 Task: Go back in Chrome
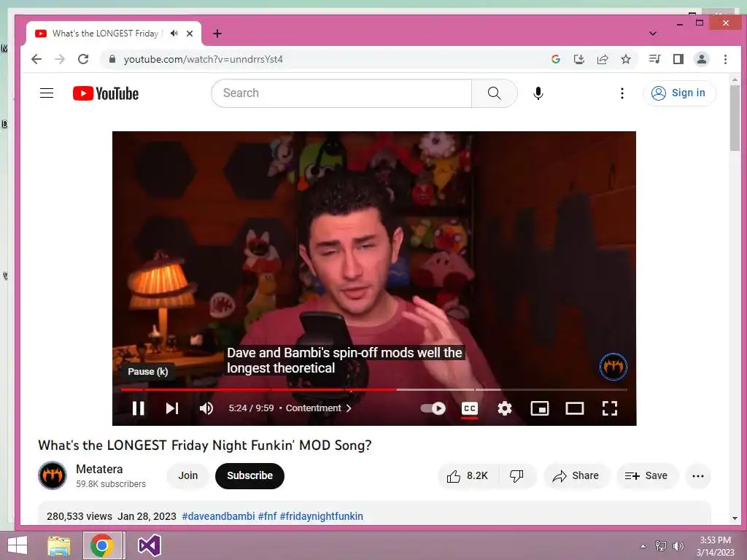(x=36, y=59)
